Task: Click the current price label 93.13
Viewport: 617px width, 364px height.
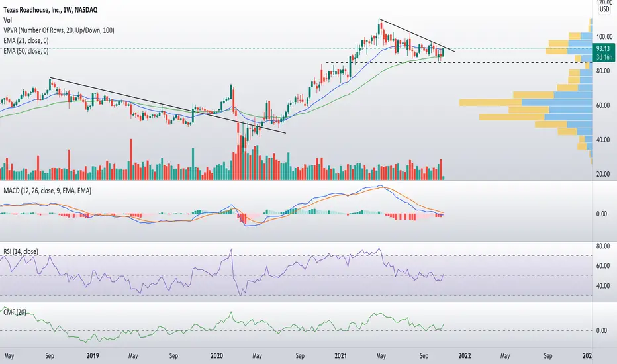Action: [x=603, y=48]
